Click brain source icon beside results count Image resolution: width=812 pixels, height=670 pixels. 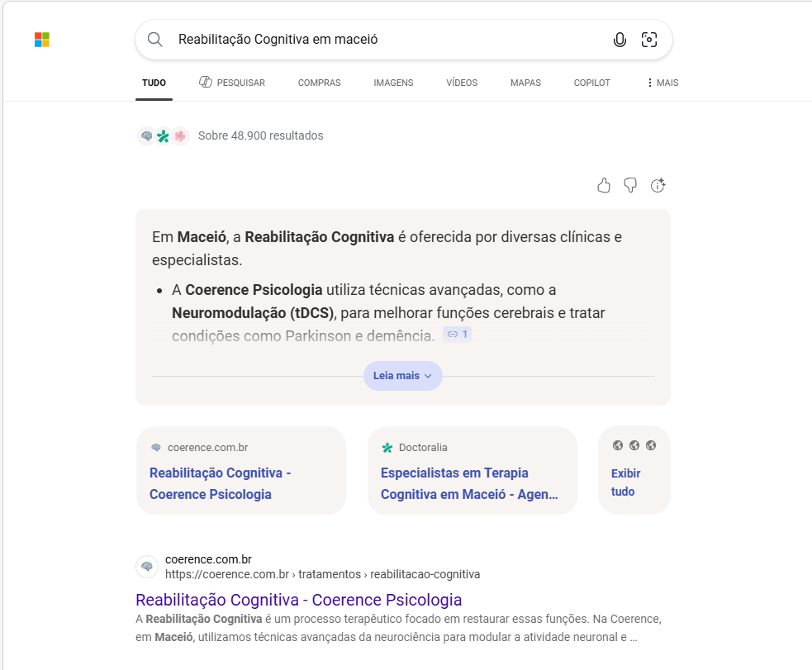146,136
